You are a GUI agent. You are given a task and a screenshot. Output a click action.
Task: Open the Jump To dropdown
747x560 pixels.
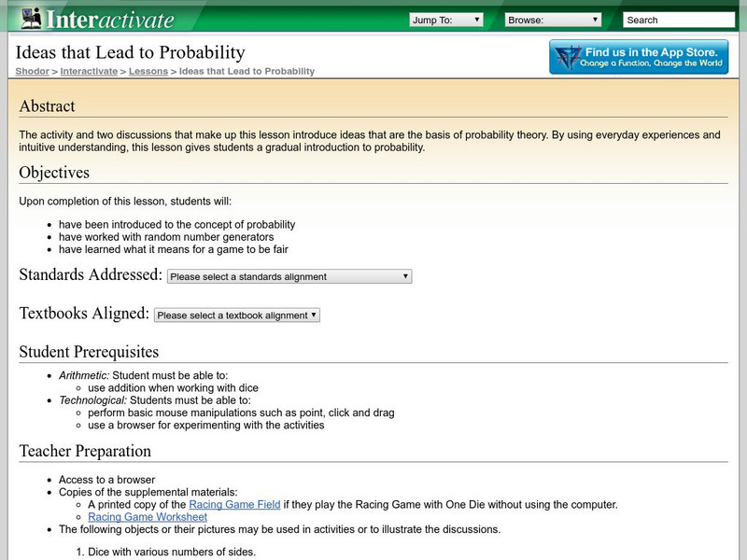pos(446,20)
